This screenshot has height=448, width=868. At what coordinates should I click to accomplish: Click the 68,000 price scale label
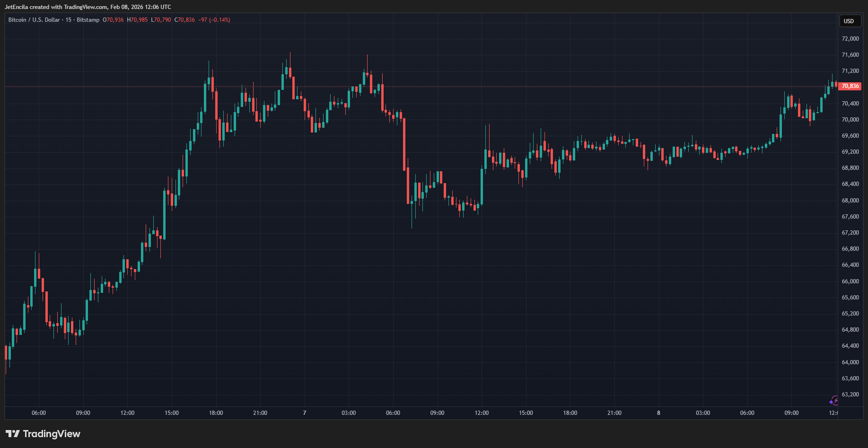[850, 201]
